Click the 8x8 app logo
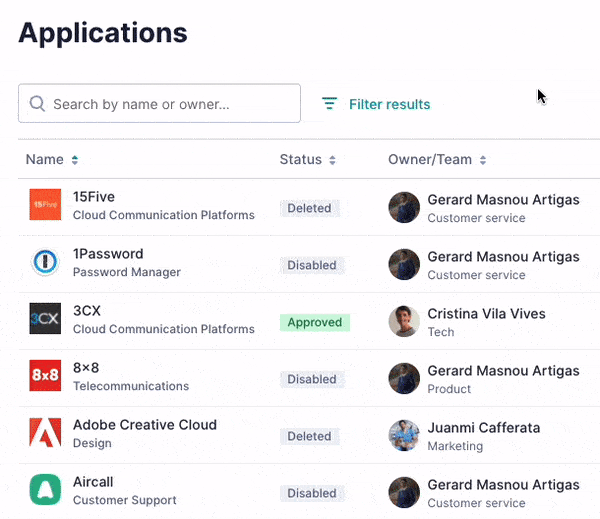Screen dimensions: 600x519 click(45, 376)
